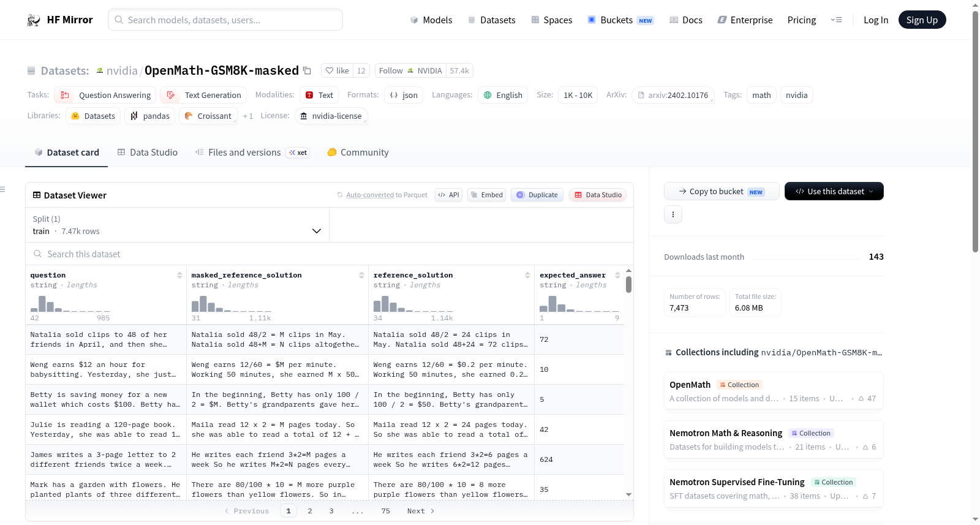Select the Datasets library tag
The width and height of the screenshot is (980, 525).
[x=93, y=116]
